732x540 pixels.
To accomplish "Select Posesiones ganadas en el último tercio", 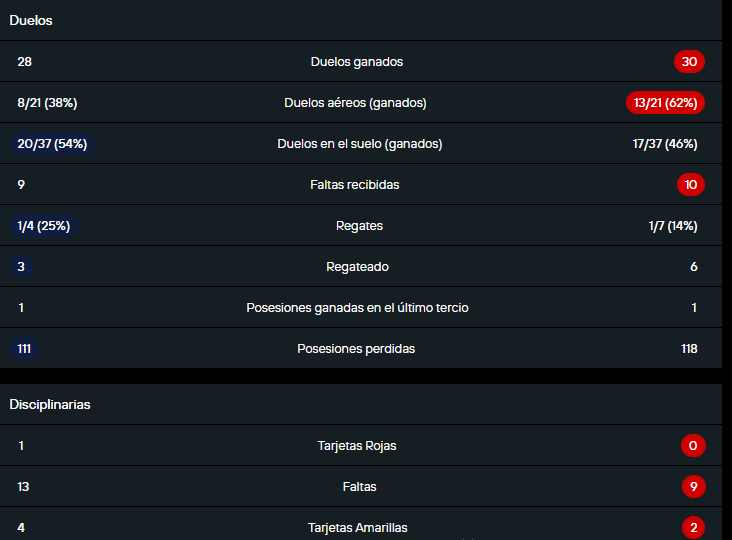I will click(x=357, y=308).
